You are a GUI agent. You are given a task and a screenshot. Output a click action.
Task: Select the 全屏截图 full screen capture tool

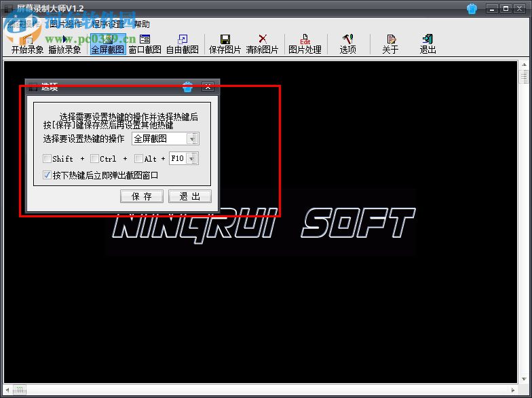[108, 44]
